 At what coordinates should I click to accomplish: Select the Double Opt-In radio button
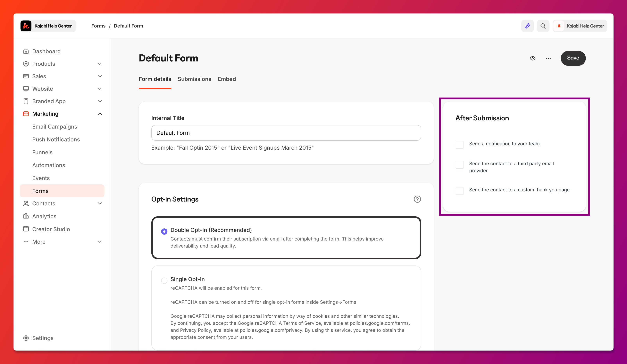click(164, 231)
